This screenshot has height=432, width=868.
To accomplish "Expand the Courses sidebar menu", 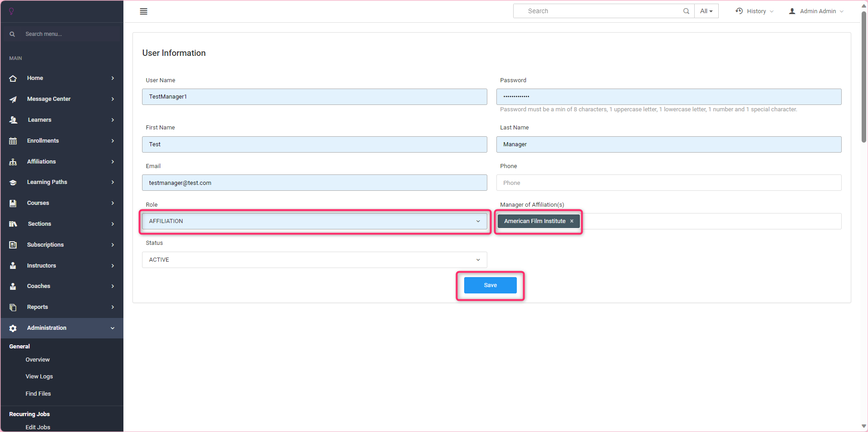I will [x=62, y=203].
